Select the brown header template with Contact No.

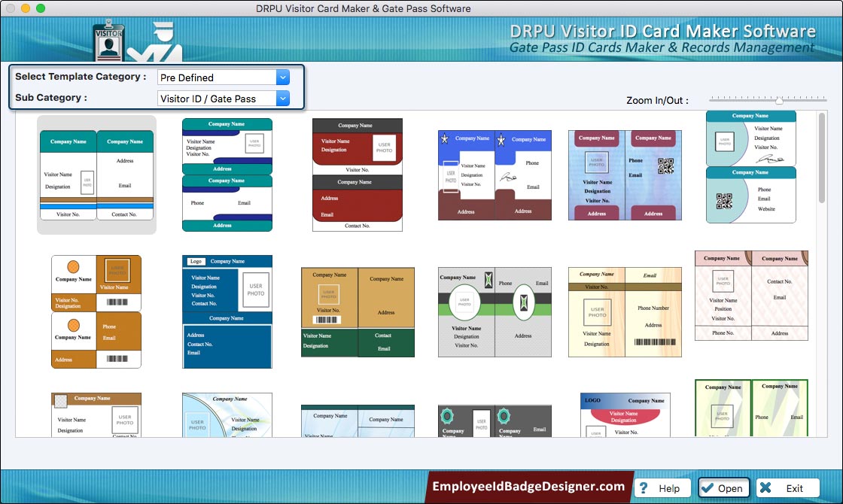click(x=96, y=414)
